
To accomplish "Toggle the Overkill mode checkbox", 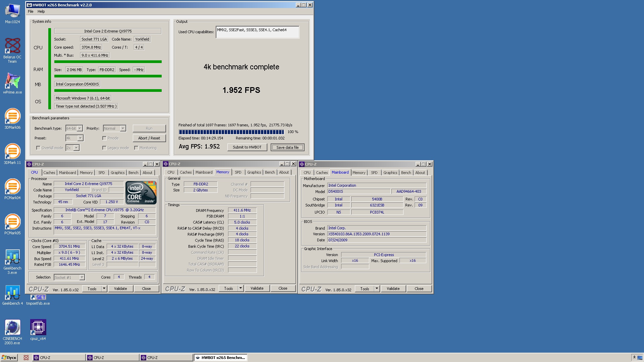I will point(38,148).
